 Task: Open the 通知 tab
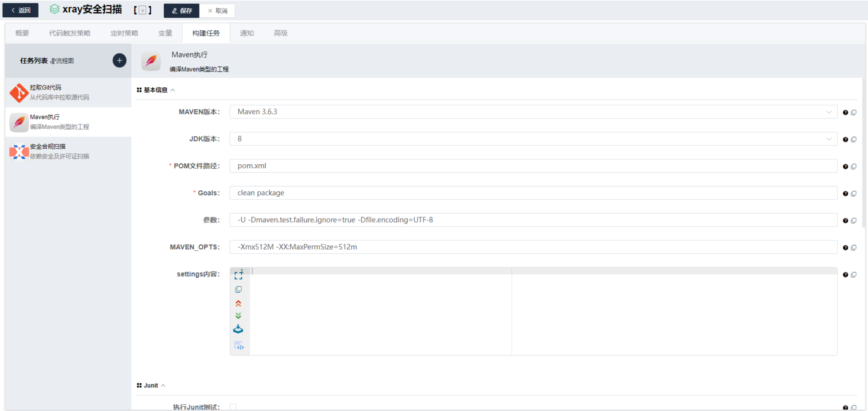click(x=247, y=33)
